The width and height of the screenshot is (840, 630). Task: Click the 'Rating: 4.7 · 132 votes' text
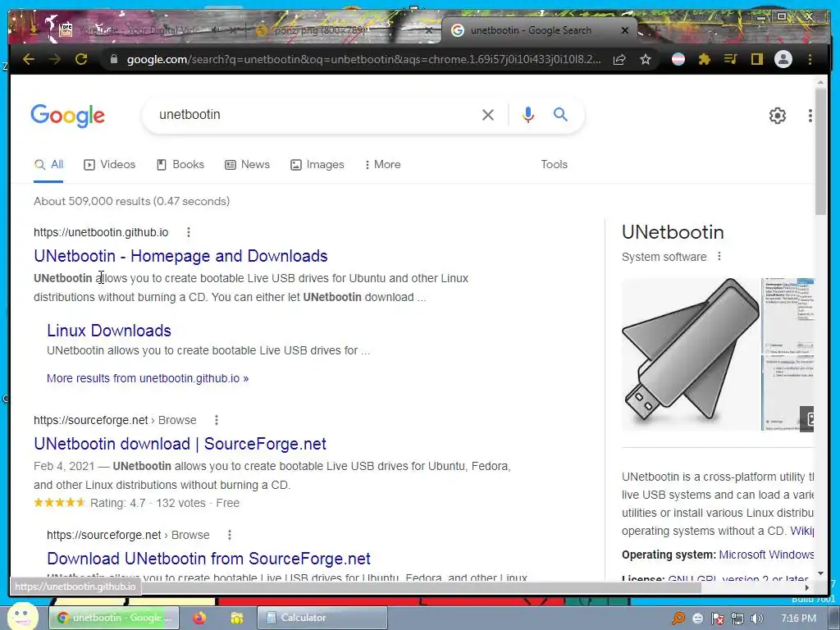click(148, 503)
